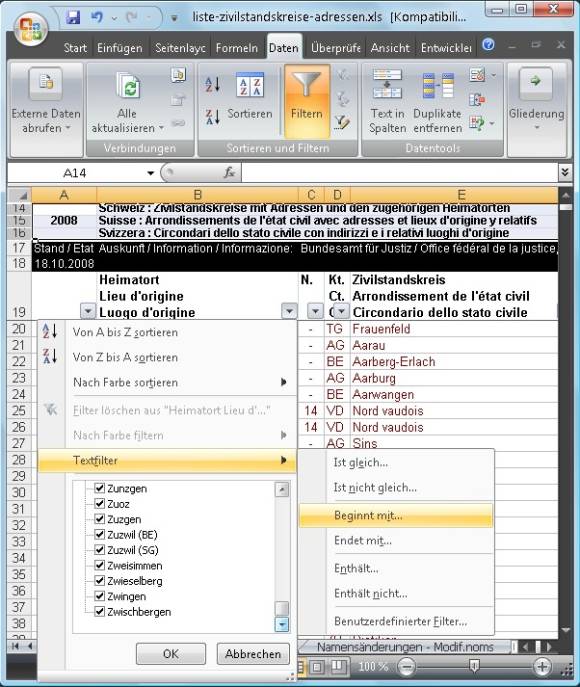
Task: Click the Abbrechen button
Action: tap(253, 654)
